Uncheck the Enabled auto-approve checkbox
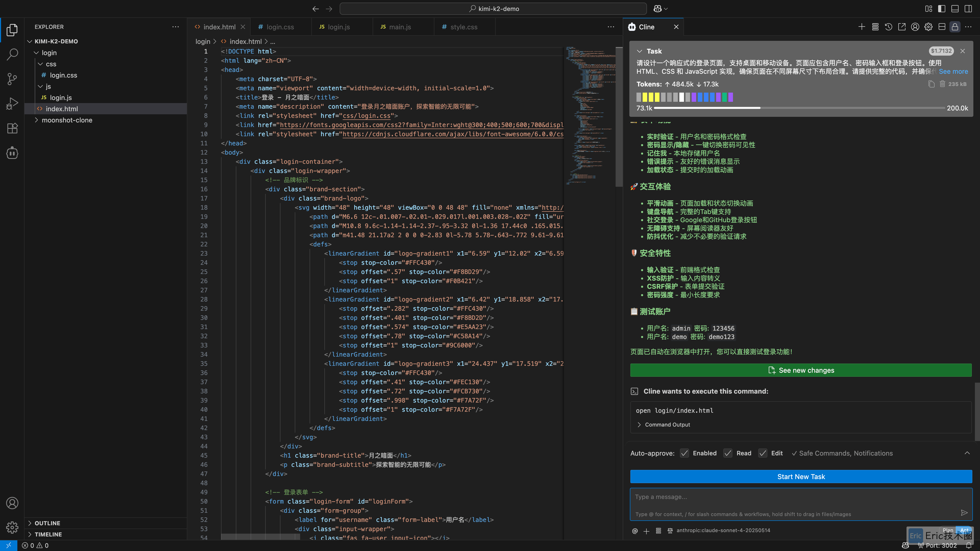The image size is (980, 551). click(x=684, y=453)
